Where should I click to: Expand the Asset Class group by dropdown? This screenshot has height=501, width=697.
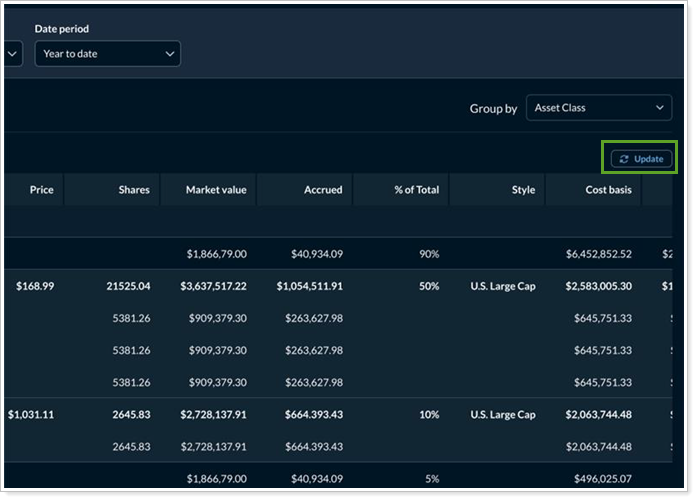[598, 108]
